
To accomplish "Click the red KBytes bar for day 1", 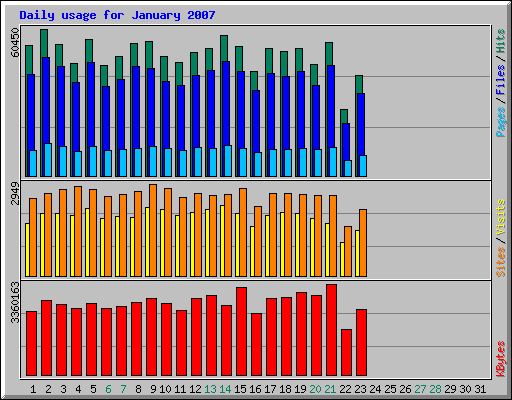I will click(x=31, y=344).
